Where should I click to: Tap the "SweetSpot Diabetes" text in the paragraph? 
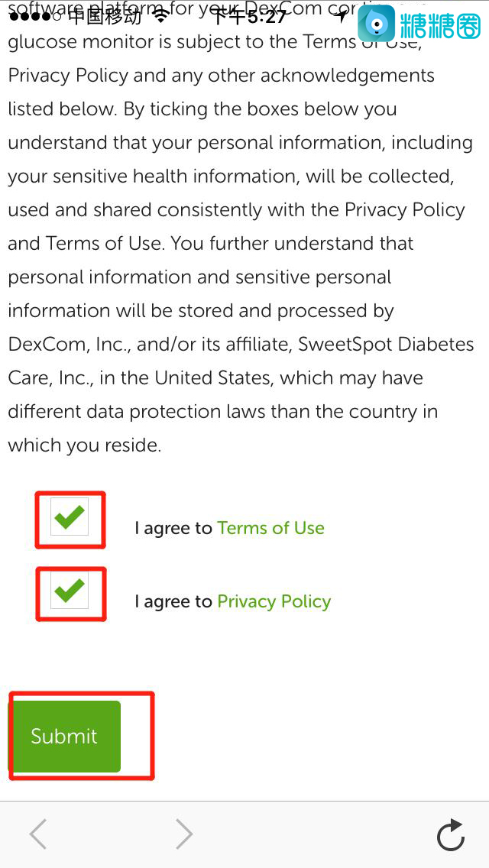386,345
